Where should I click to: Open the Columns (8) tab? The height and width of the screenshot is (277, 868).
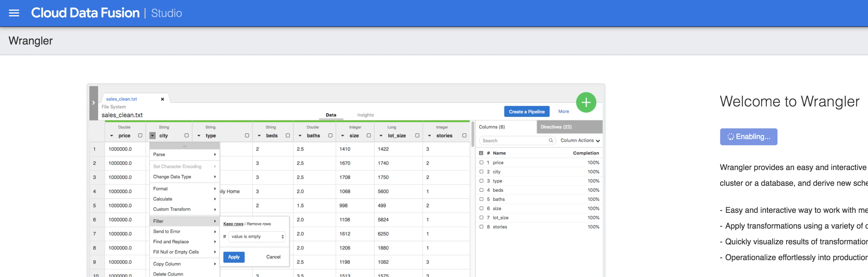506,127
